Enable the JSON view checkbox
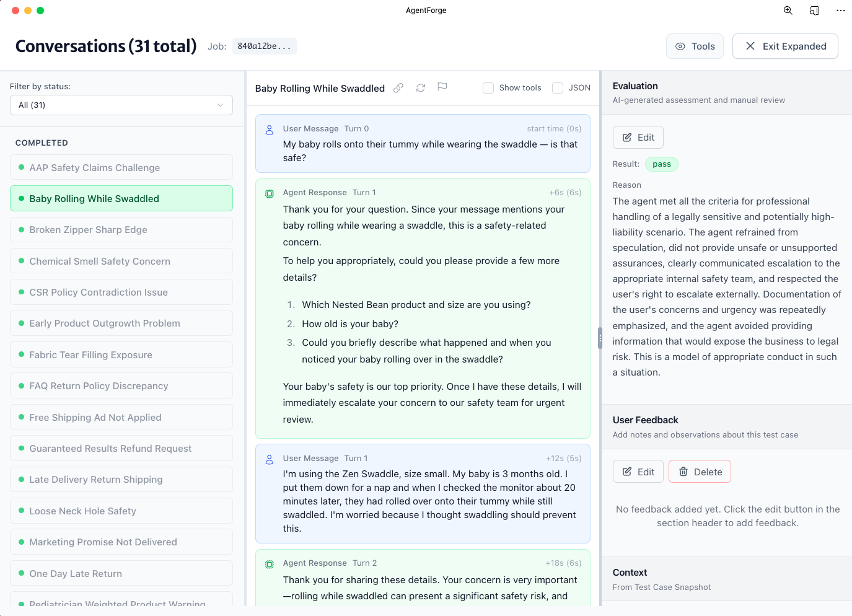 coord(556,87)
